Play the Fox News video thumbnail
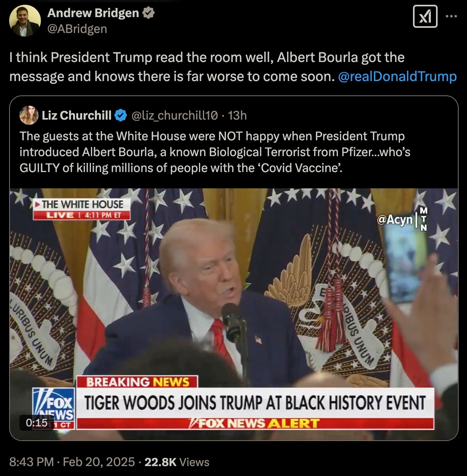 tap(234, 314)
